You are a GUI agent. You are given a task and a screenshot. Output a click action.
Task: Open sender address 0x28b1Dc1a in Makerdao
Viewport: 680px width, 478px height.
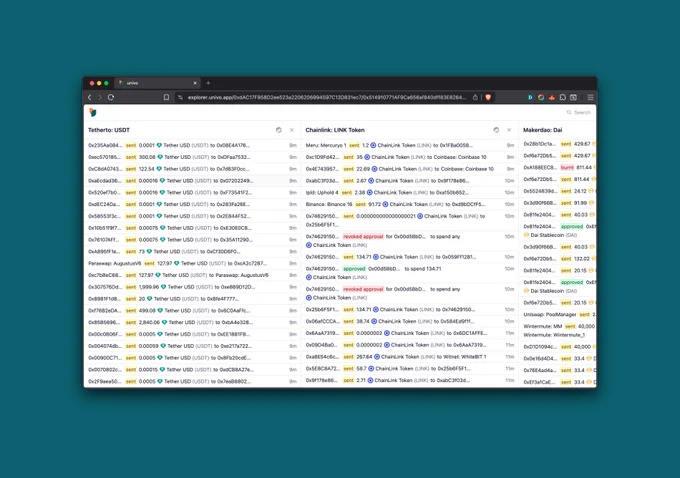pyautogui.click(x=539, y=144)
